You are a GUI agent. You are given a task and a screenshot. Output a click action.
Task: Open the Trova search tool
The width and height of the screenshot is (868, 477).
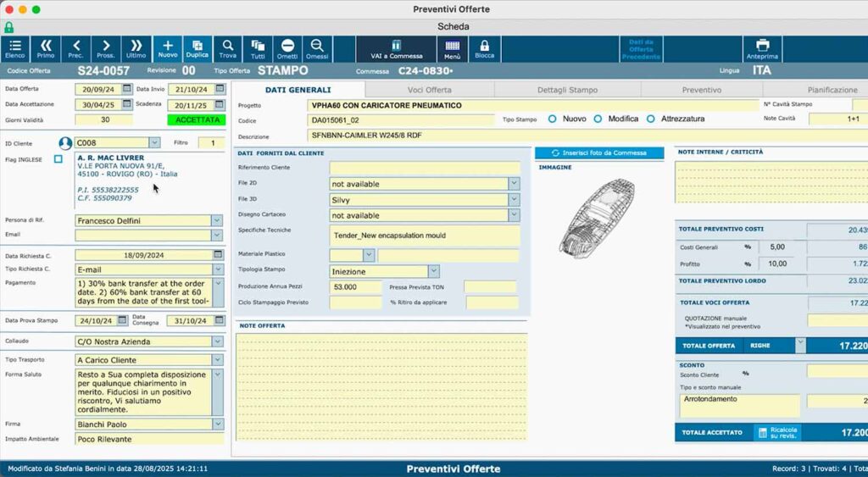tap(227, 49)
